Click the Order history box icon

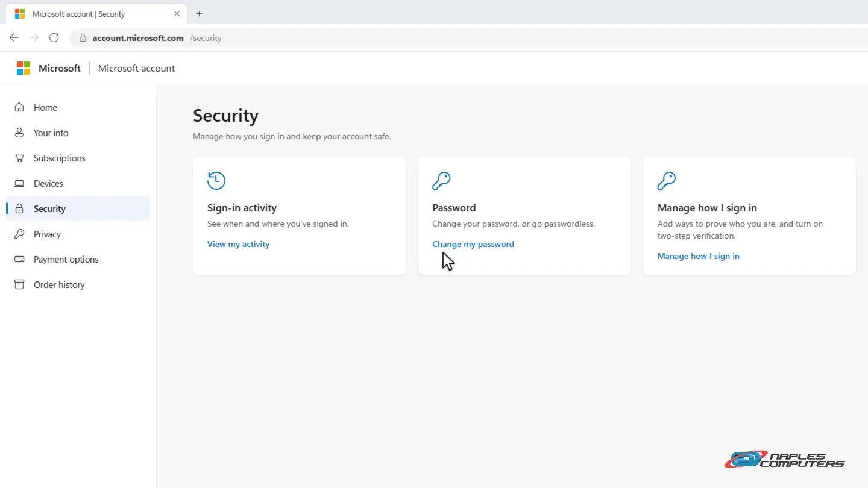(19, 284)
